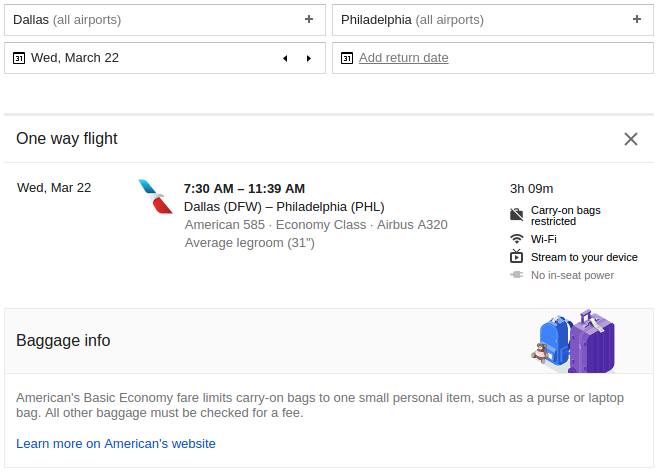Click the plus icon beside Dallas
The width and height of the screenshot is (660, 474).
pos(309,19)
